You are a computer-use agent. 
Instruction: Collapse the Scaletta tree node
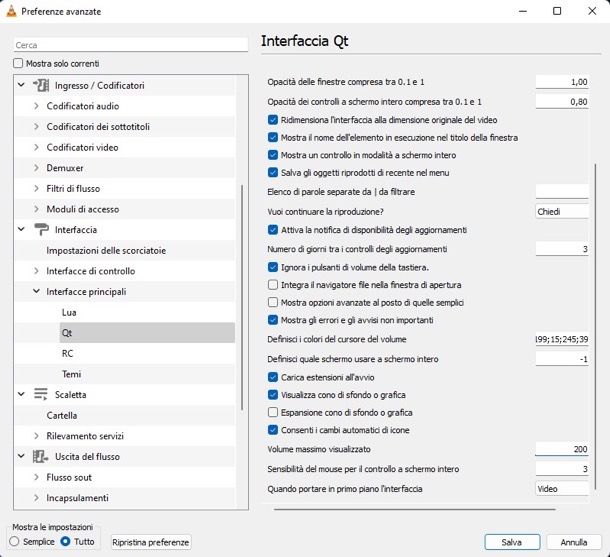click(x=21, y=394)
